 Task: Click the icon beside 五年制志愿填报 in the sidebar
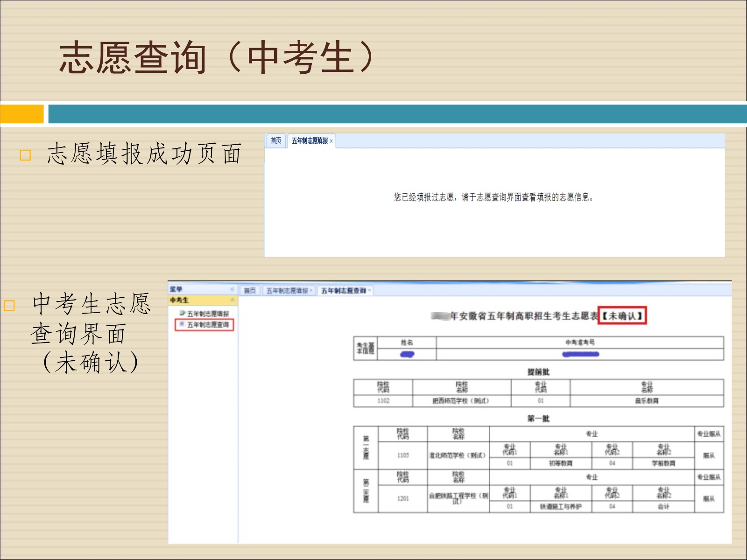182,313
